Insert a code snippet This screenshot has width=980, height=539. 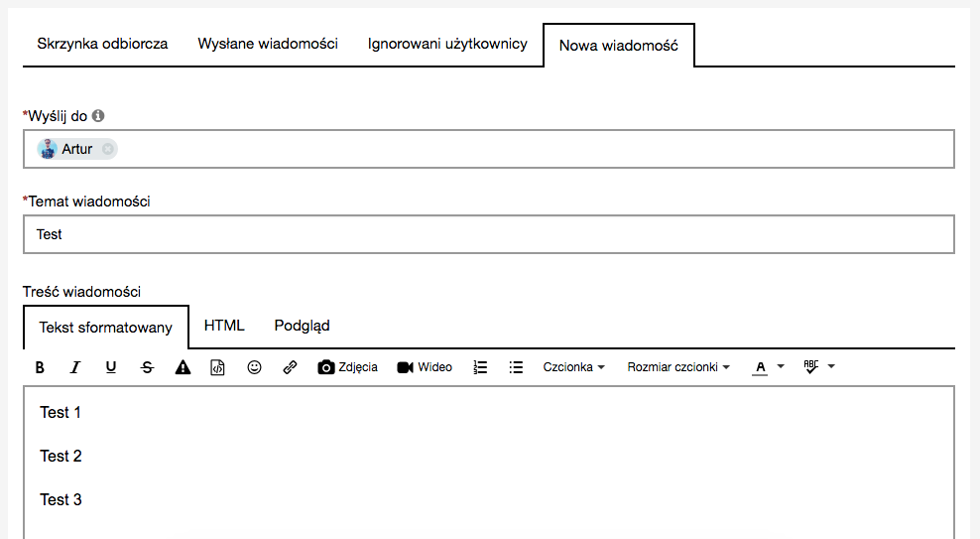point(217,367)
